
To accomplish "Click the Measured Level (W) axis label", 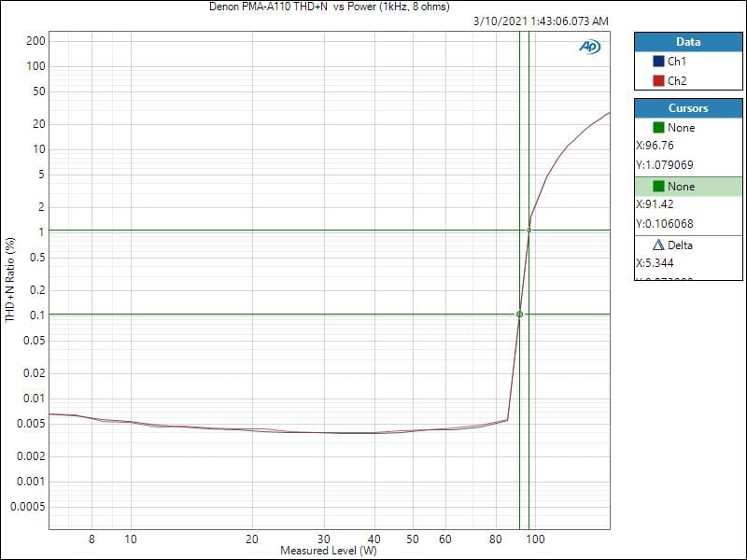I will 329,551.
